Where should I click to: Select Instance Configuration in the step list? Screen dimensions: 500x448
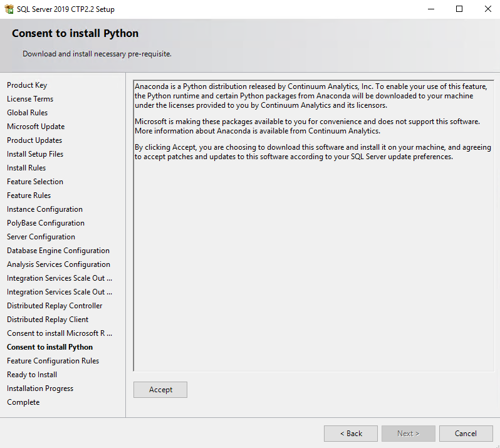tap(44, 209)
